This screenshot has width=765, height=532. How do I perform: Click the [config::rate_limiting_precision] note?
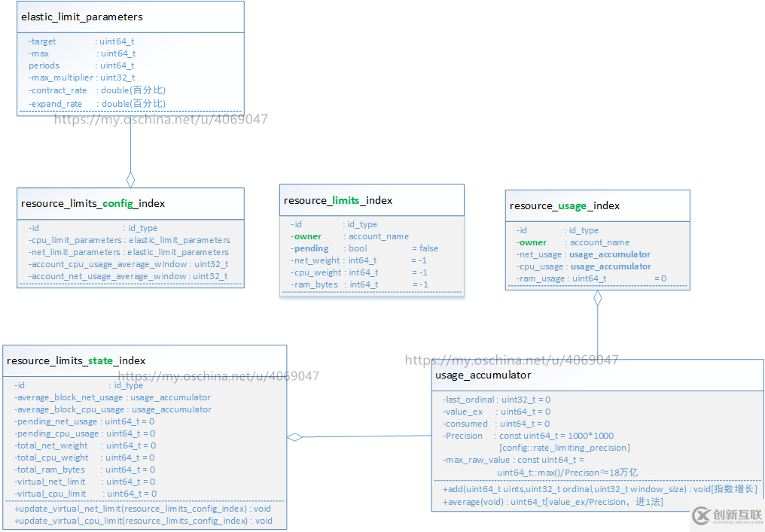(x=565, y=448)
